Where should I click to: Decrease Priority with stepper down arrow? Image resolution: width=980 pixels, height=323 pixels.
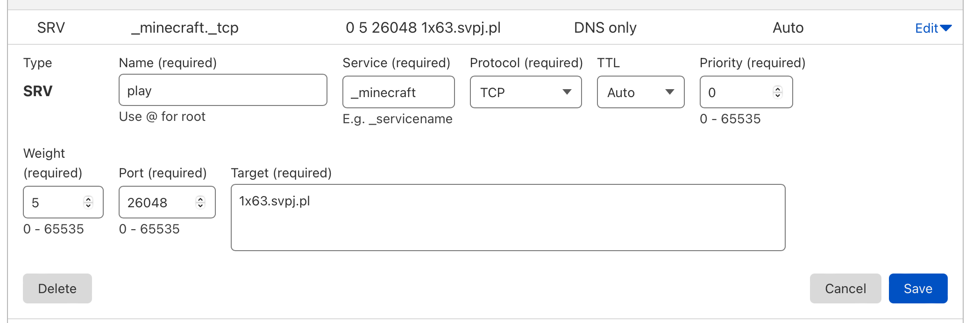click(778, 96)
